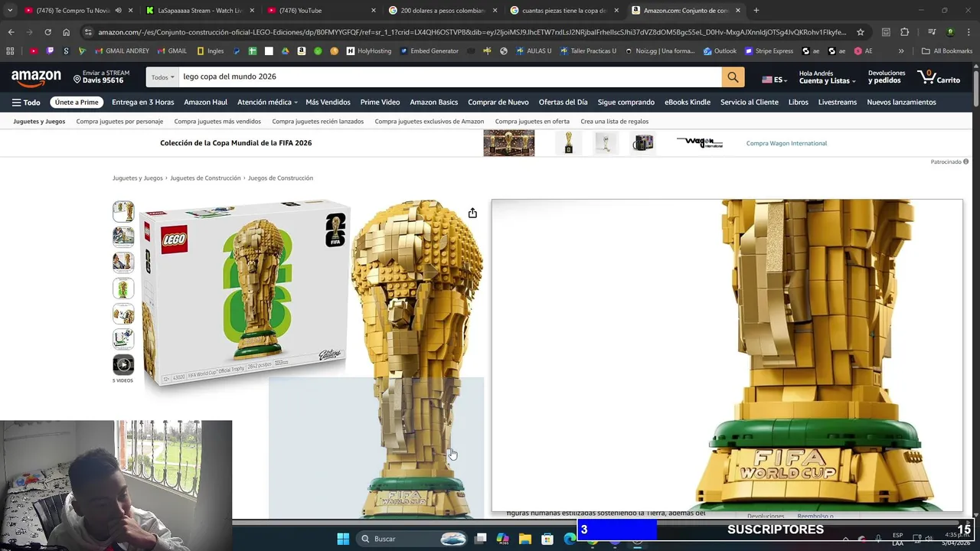Open the GMAIL ANDREY bookmark
The height and width of the screenshot is (551, 980).
(122, 51)
